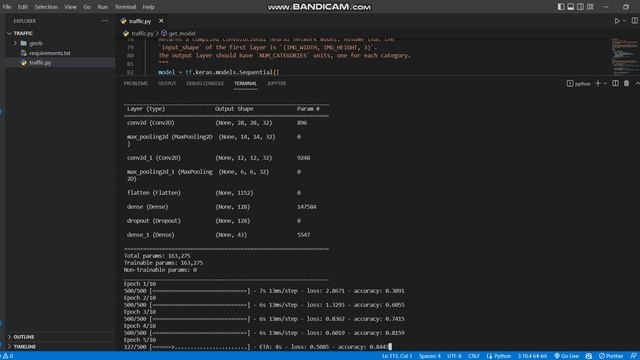This screenshot has height=360, width=640.
Task: Switch to the JUPYTER panel tab
Action: (276, 83)
